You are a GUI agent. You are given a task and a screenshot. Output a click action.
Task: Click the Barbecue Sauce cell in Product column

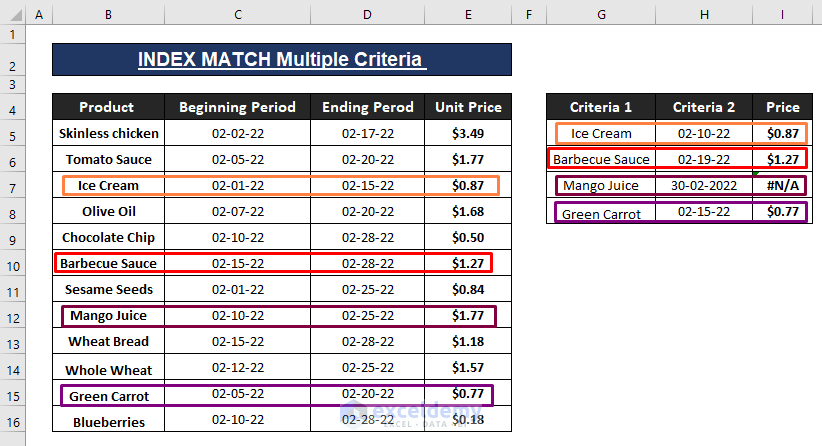click(107, 264)
